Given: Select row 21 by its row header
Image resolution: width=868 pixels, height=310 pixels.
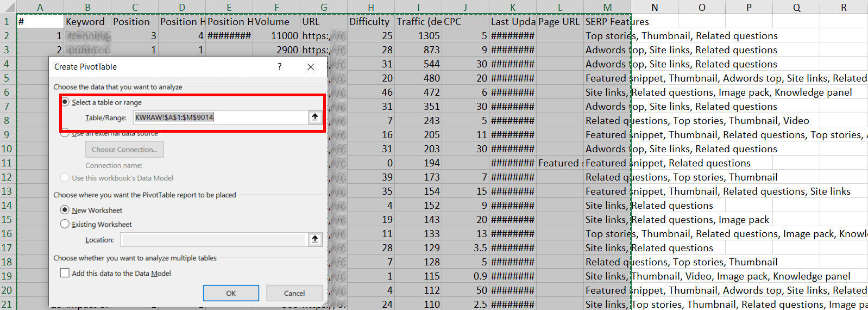Looking at the screenshot, I should click(7, 305).
